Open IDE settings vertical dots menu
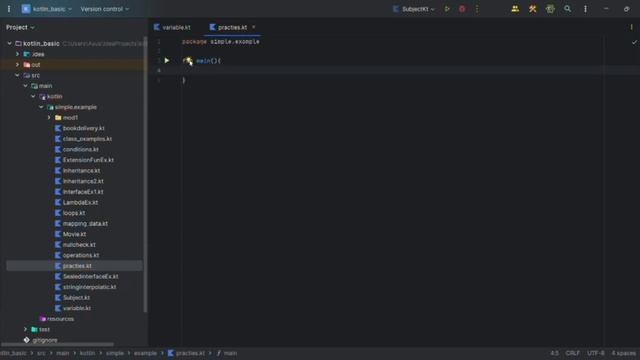 [x=585, y=9]
